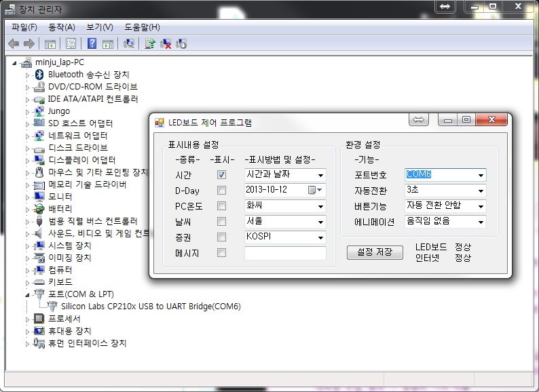Click the 모니터 monitor device icon

pos(39,197)
